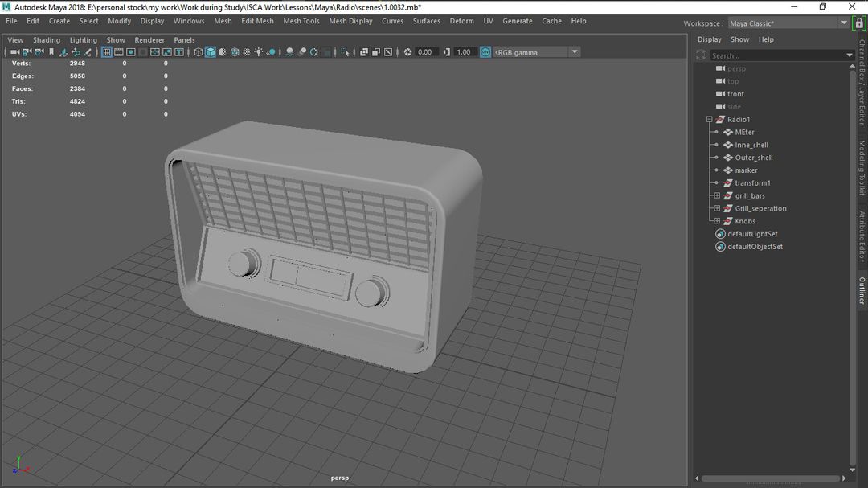868x488 pixels.
Task: Open the Attribute Editor side tab
Action: [862, 236]
